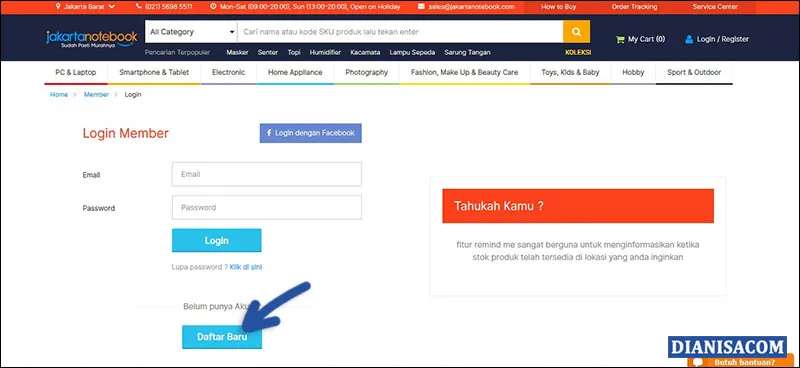The height and width of the screenshot is (368, 800).
Task: Open the All Category dropdown
Action: (191, 32)
